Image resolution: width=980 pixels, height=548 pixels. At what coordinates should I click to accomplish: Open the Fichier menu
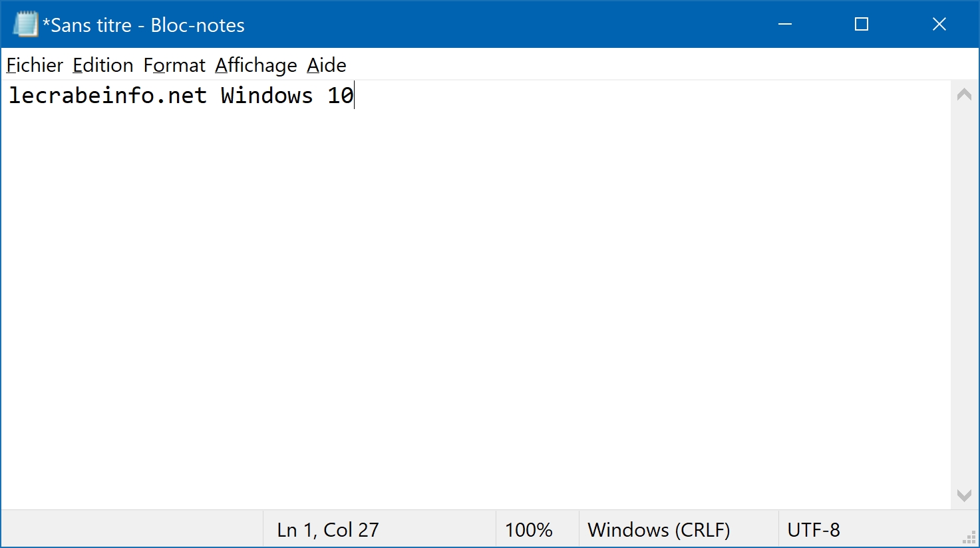(35, 65)
